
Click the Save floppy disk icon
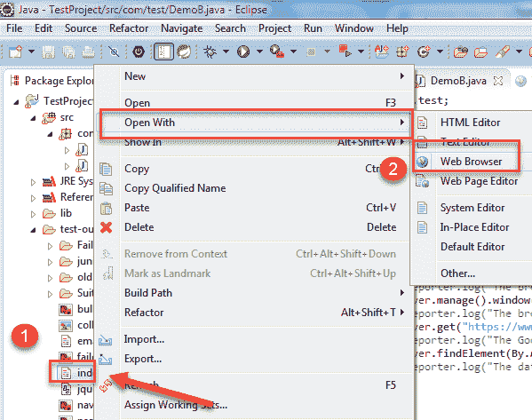[48, 52]
